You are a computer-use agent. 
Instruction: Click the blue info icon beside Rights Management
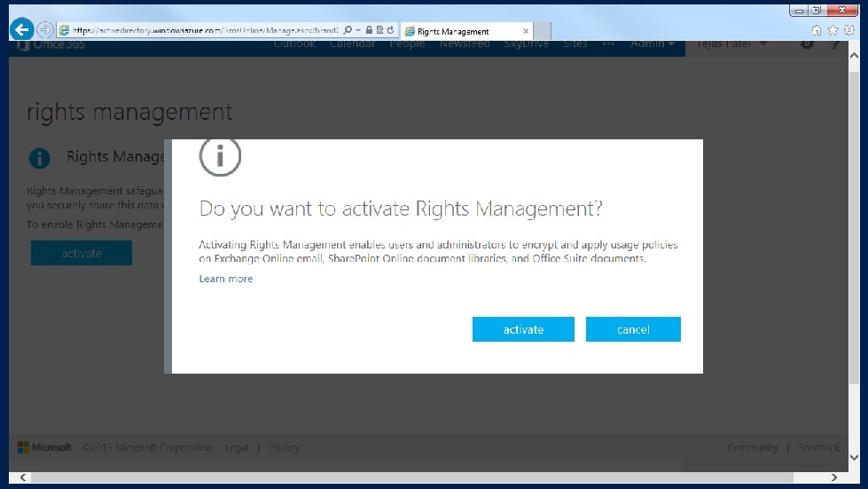tap(39, 158)
